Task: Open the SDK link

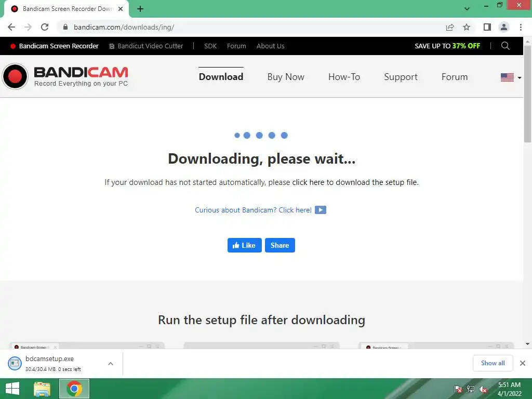Action: [210, 46]
